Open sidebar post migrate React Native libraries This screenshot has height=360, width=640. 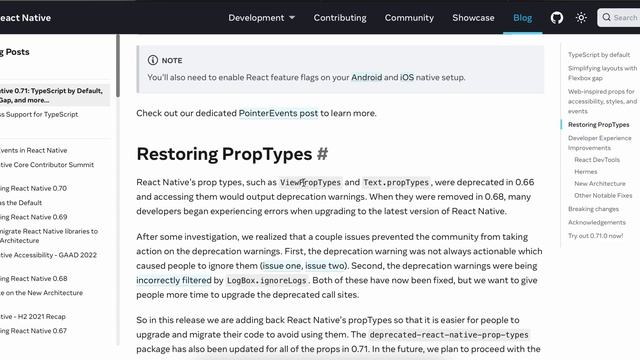pyautogui.click(x=49, y=236)
